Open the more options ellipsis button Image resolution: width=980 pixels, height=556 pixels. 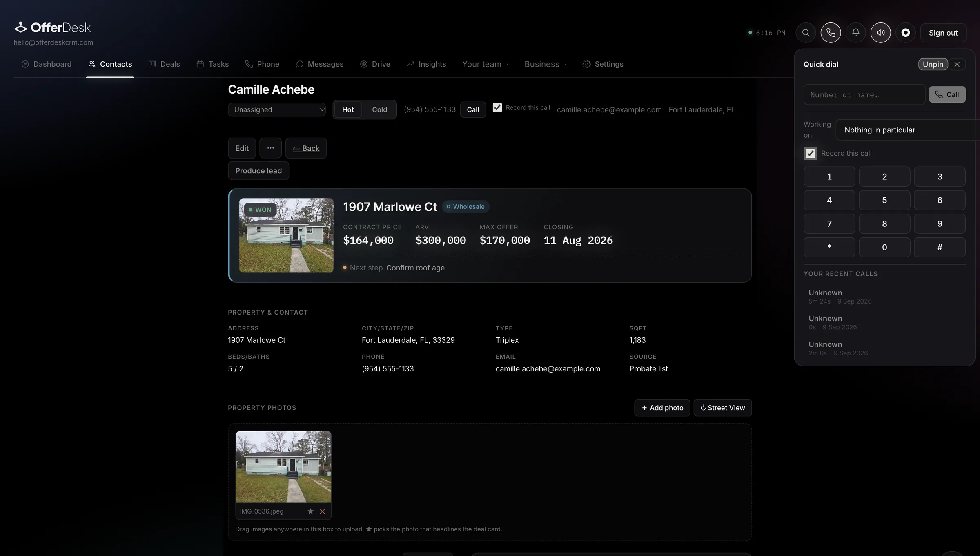pos(270,148)
